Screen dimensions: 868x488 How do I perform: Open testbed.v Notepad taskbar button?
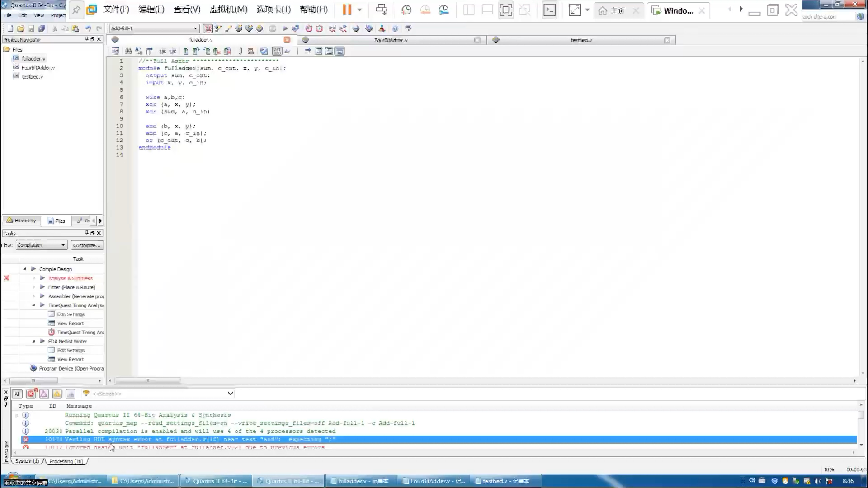pyautogui.click(x=505, y=481)
